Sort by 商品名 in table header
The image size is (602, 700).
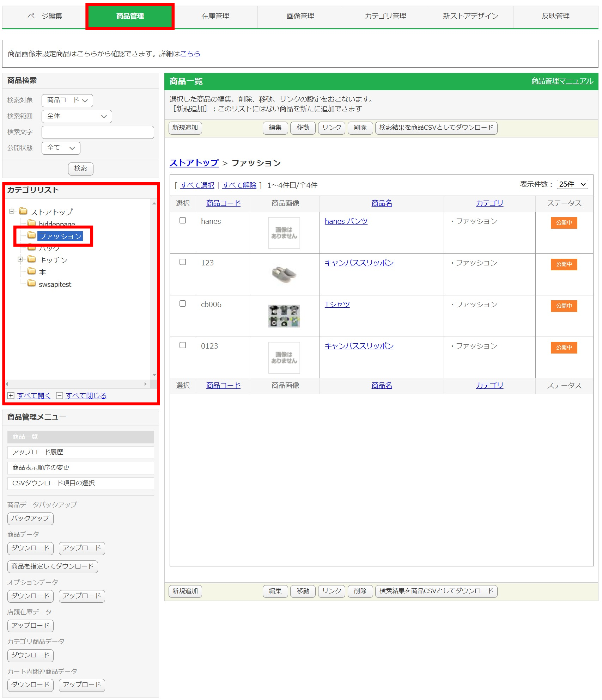(382, 203)
